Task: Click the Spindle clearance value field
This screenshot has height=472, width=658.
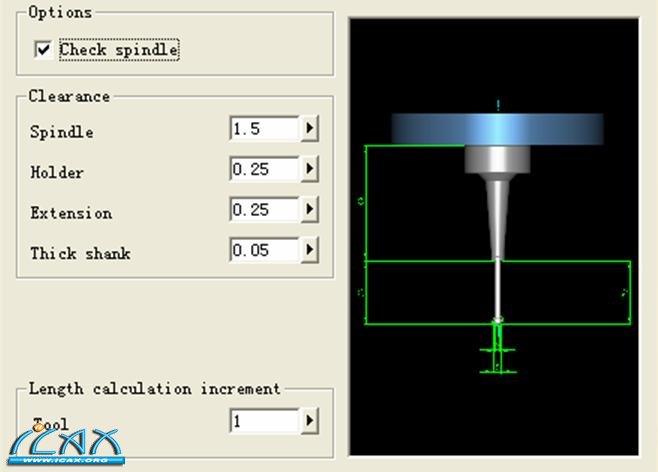Action: click(265, 128)
